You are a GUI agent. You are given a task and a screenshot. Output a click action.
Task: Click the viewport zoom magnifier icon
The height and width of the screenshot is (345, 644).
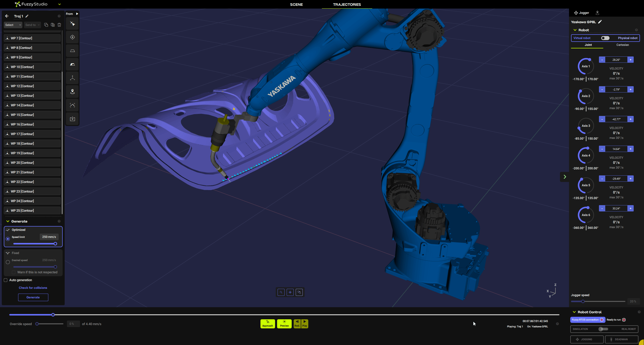click(281, 292)
